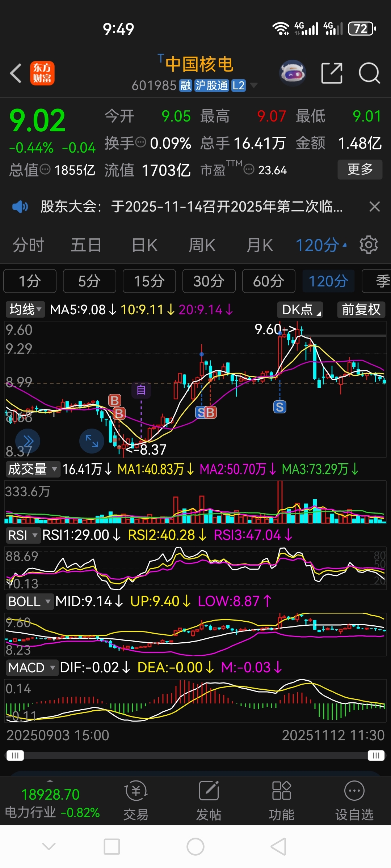This screenshot has width=391, height=868.
Task: Tap the speaker announcement icon
Action: tap(20, 207)
